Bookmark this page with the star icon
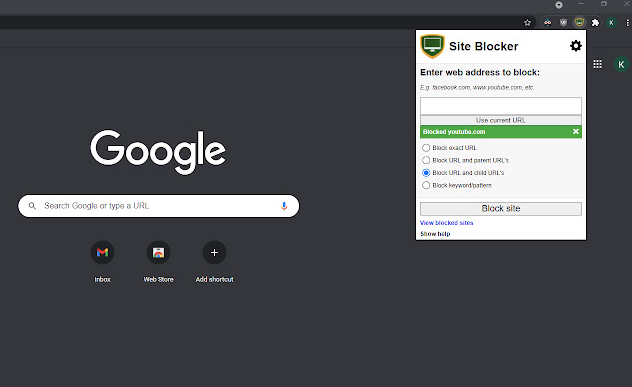Screen dimensions: 632x387 point(527,23)
